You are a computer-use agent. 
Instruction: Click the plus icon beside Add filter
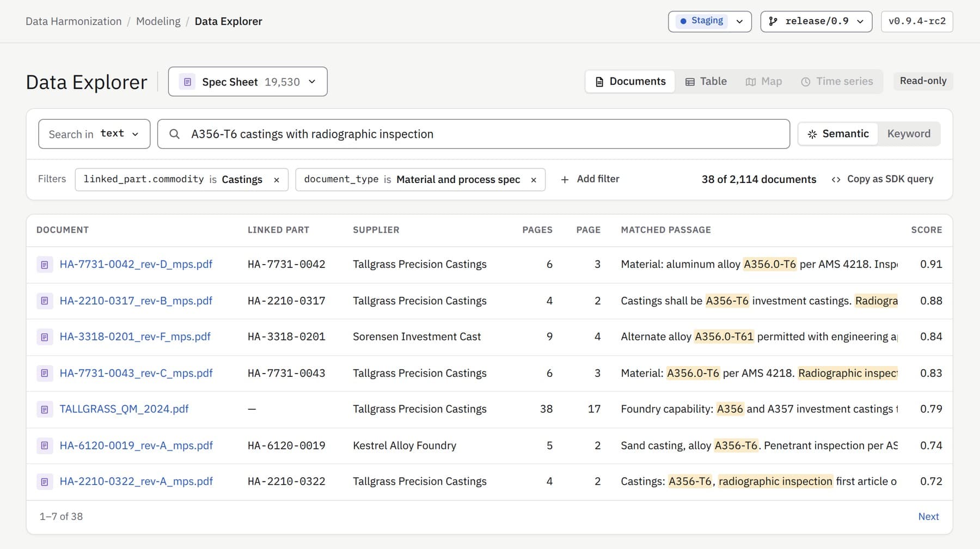click(565, 179)
